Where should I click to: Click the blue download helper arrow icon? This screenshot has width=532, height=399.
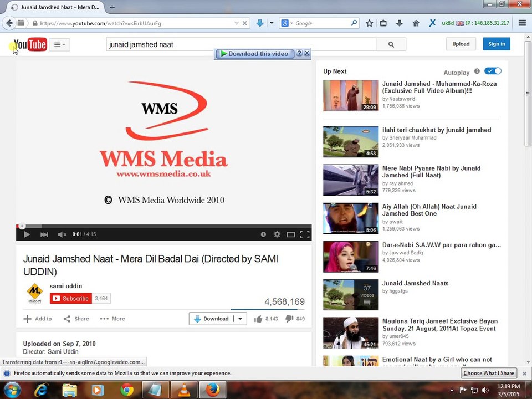point(260,23)
